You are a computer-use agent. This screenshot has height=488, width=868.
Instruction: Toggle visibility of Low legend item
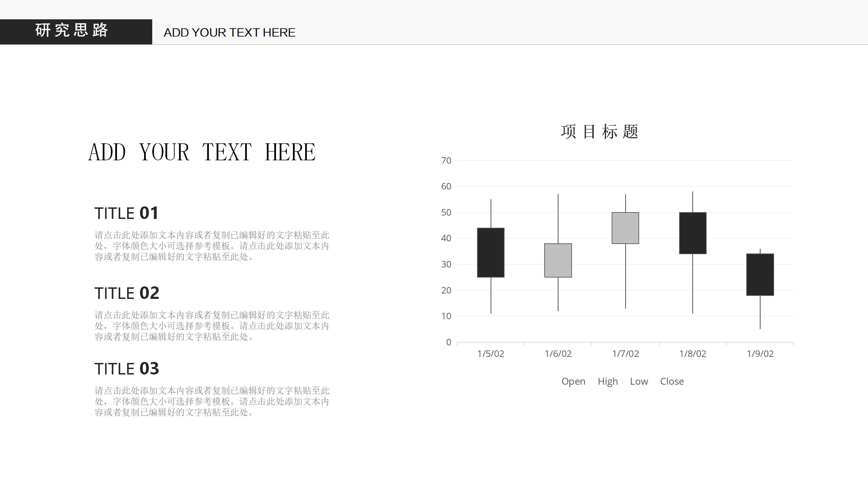coord(638,381)
